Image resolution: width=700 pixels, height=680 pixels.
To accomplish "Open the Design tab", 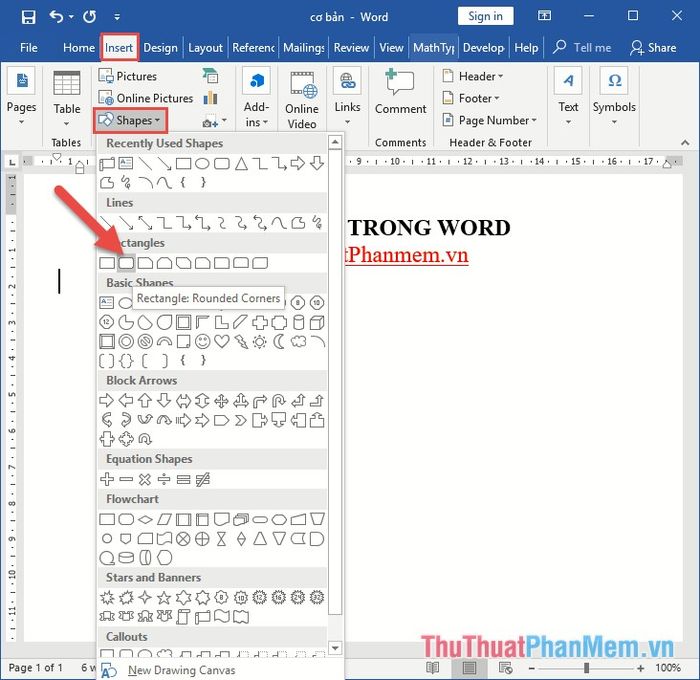I will click(x=160, y=47).
